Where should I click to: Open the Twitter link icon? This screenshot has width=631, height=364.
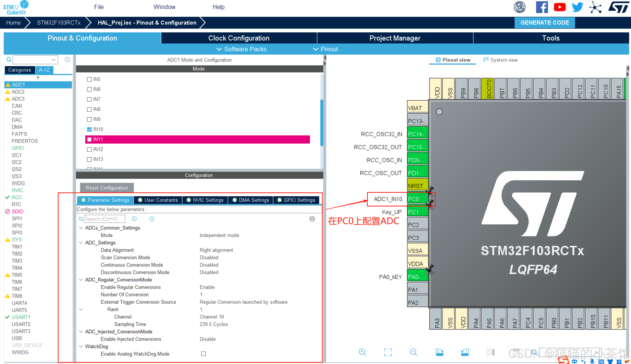coord(578,7)
